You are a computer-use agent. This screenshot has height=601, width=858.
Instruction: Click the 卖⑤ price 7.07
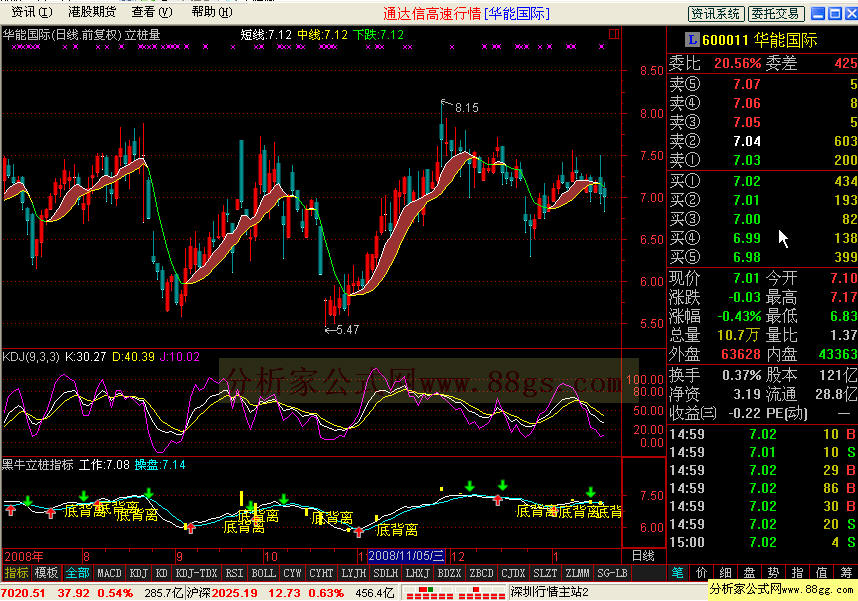[747, 84]
